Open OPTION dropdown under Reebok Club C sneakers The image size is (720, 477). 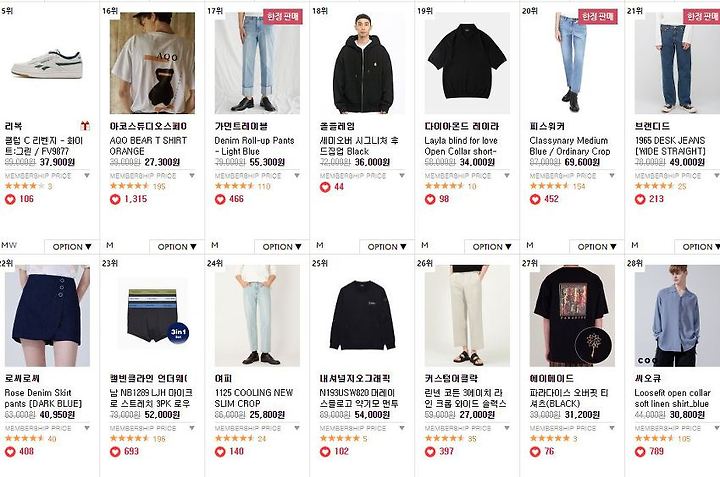tap(72, 247)
